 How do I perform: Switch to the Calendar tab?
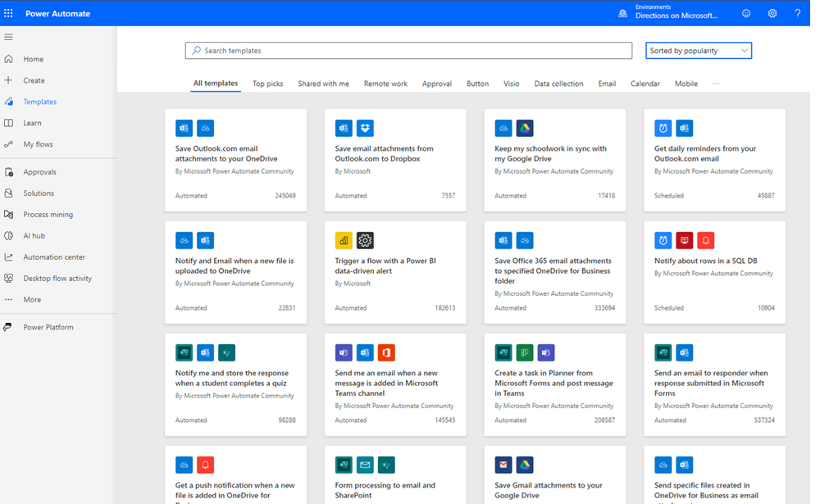(x=645, y=84)
